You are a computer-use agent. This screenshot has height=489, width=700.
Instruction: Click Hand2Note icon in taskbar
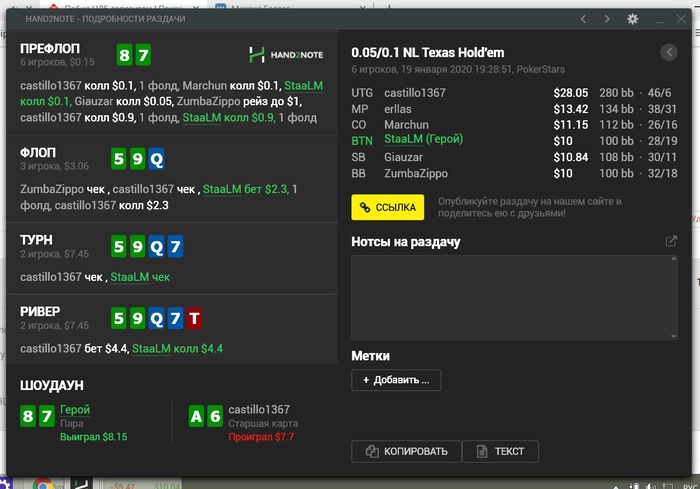click(x=81, y=484)
